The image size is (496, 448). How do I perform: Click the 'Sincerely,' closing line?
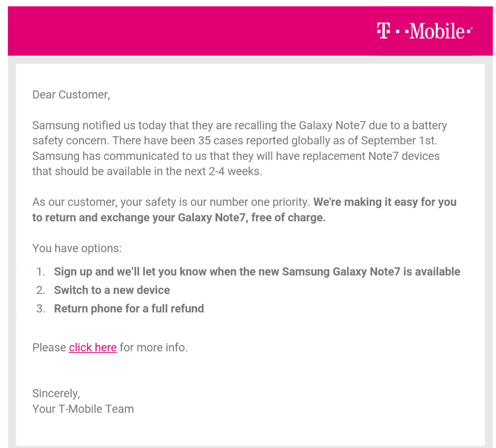coord(56,393)
